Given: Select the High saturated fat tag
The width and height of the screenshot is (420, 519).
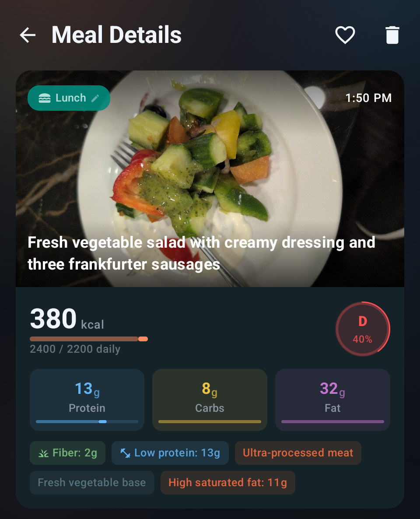Looking at the screenshot, I should 227,483.
